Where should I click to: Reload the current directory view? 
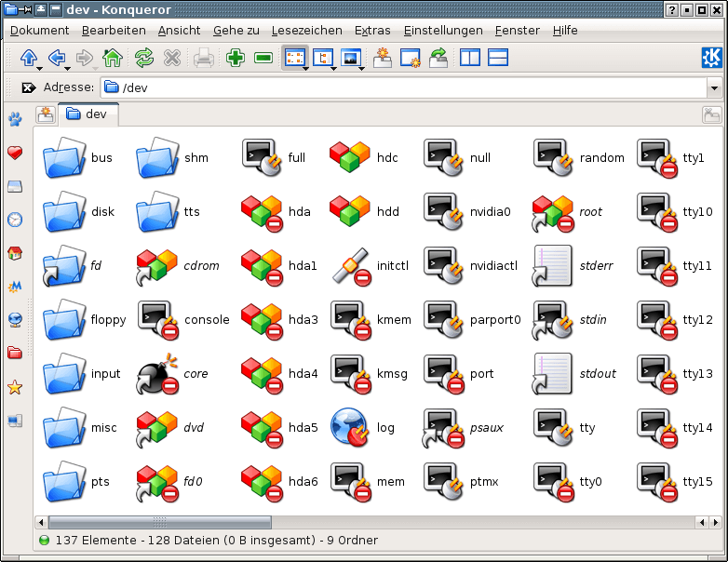[x=143, y=59]
